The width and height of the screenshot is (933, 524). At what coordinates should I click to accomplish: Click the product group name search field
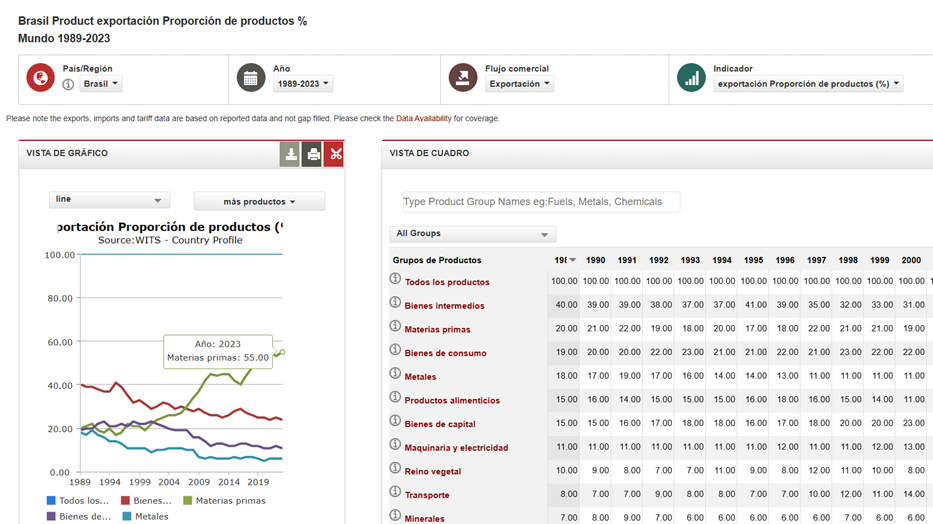click(541, 202)
